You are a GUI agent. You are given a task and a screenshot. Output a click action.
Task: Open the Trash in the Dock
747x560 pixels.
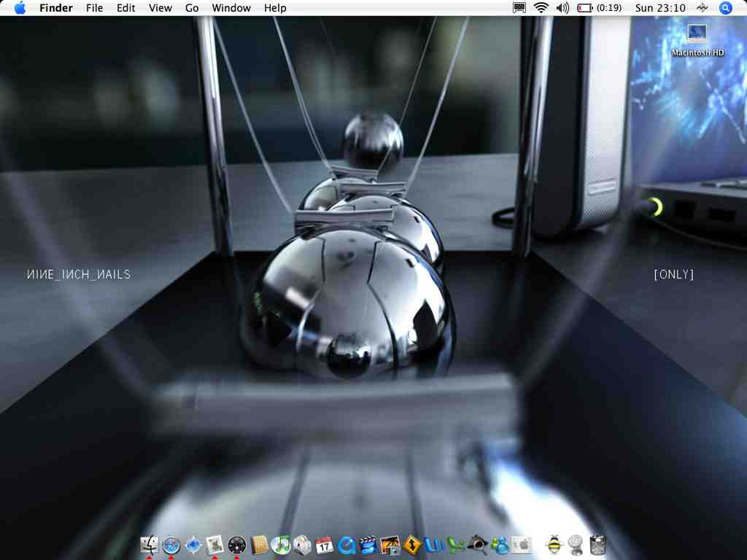598,544
